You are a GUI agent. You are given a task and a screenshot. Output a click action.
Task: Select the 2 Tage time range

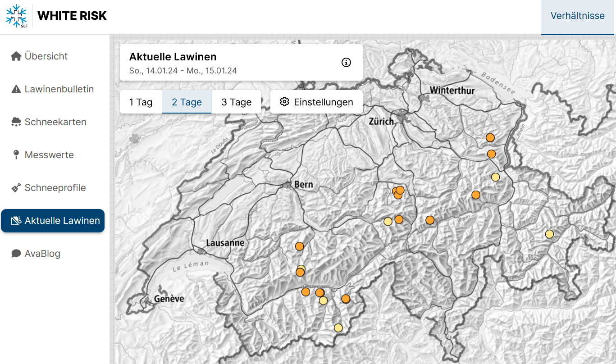point(187,102)
